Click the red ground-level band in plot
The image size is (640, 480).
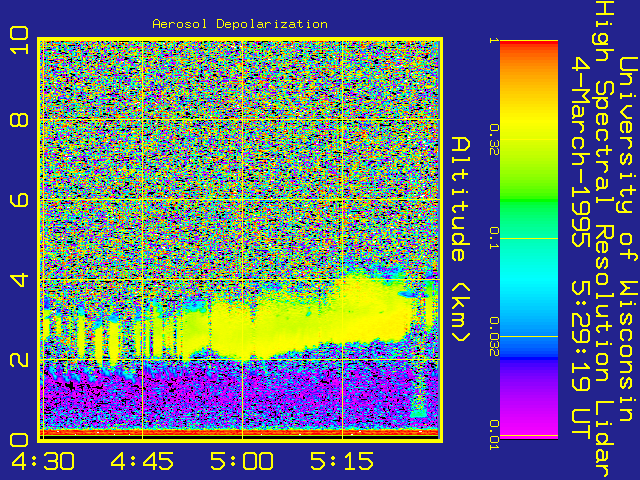(x=240, y=432)
